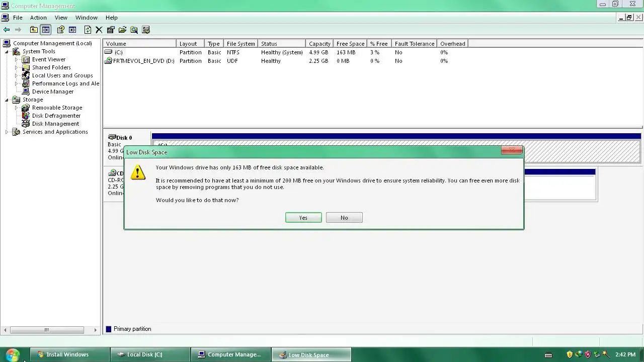Collapse the Storage tree node

click(7, 100)
